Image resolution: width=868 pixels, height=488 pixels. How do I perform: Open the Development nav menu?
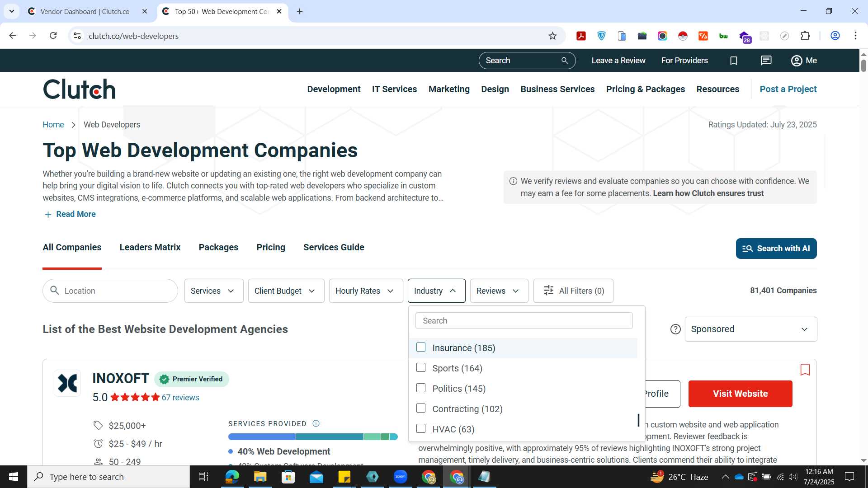[334, 89]
